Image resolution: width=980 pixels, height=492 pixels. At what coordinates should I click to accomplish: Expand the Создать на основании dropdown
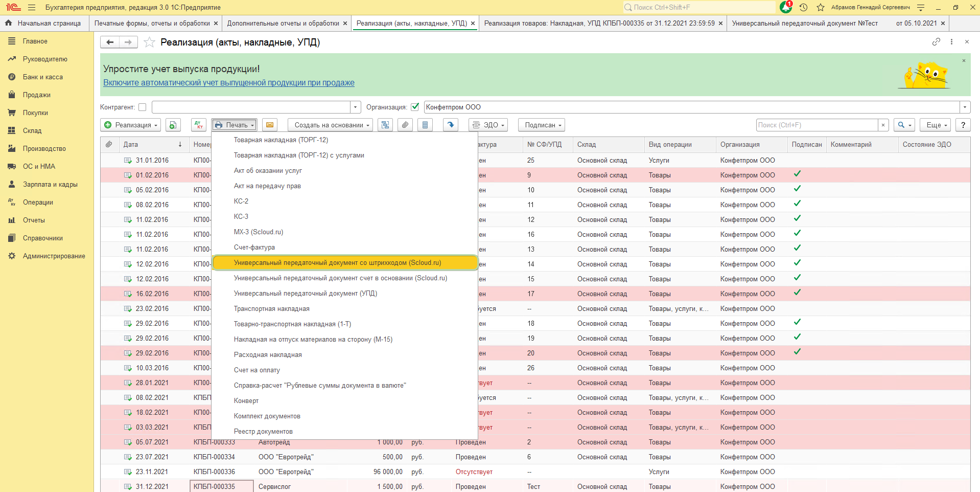330,125
